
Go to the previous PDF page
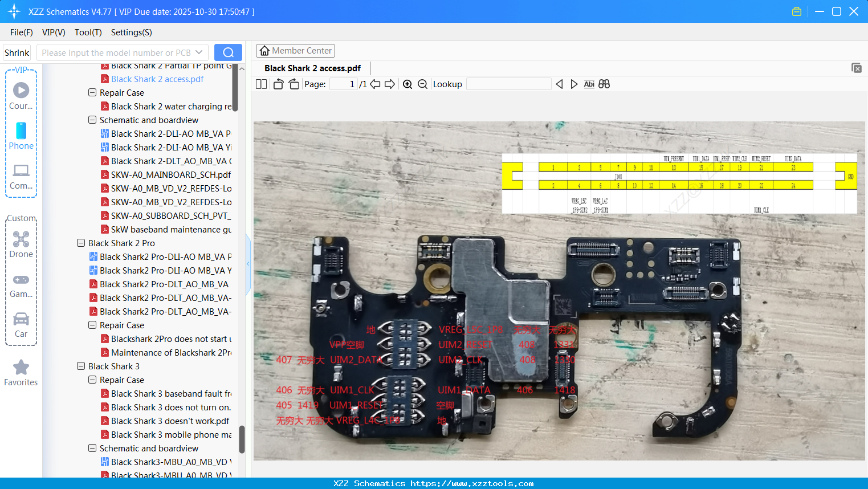click(x=375, y=84)
